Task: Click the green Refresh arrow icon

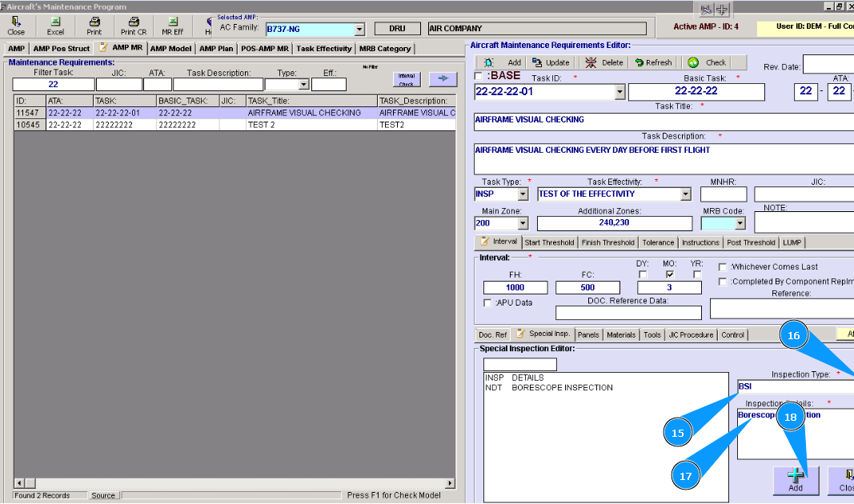Action: (x=639, y=62)
